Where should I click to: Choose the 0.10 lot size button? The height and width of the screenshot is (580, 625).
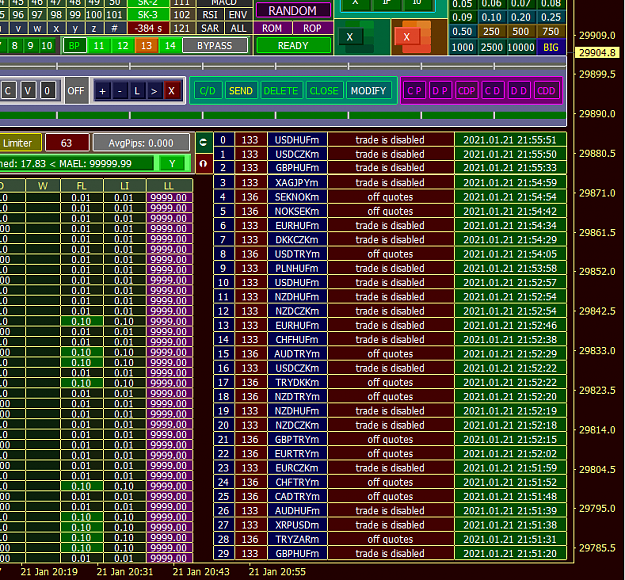(x=491, y=17)
